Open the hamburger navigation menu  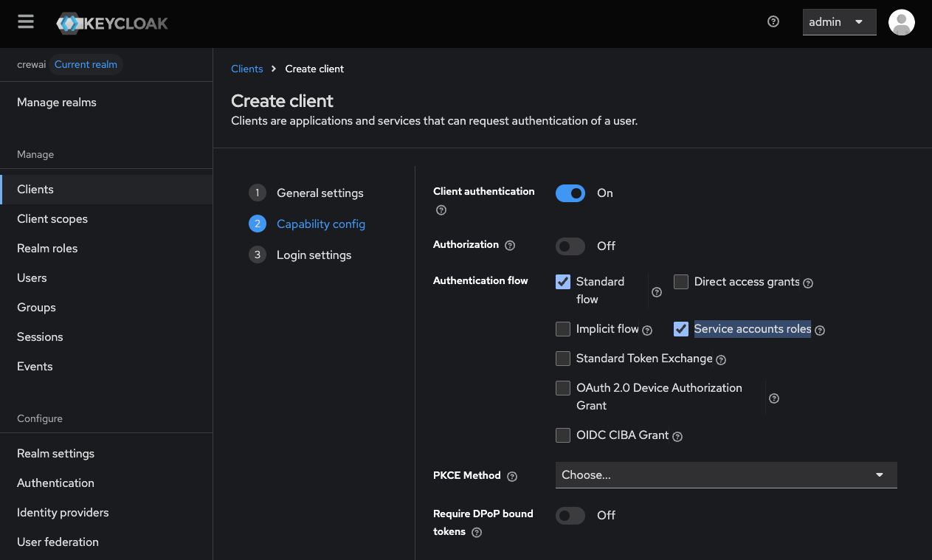25,21
